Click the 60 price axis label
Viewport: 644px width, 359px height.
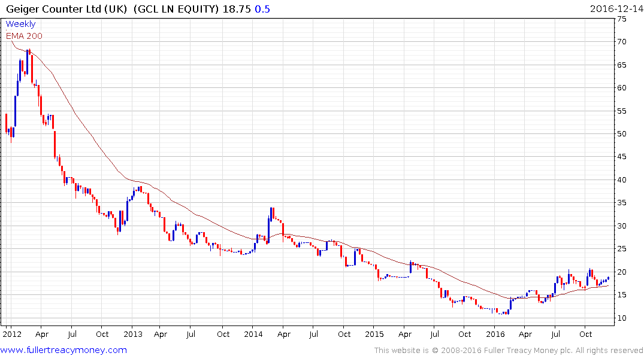[622, 88]
